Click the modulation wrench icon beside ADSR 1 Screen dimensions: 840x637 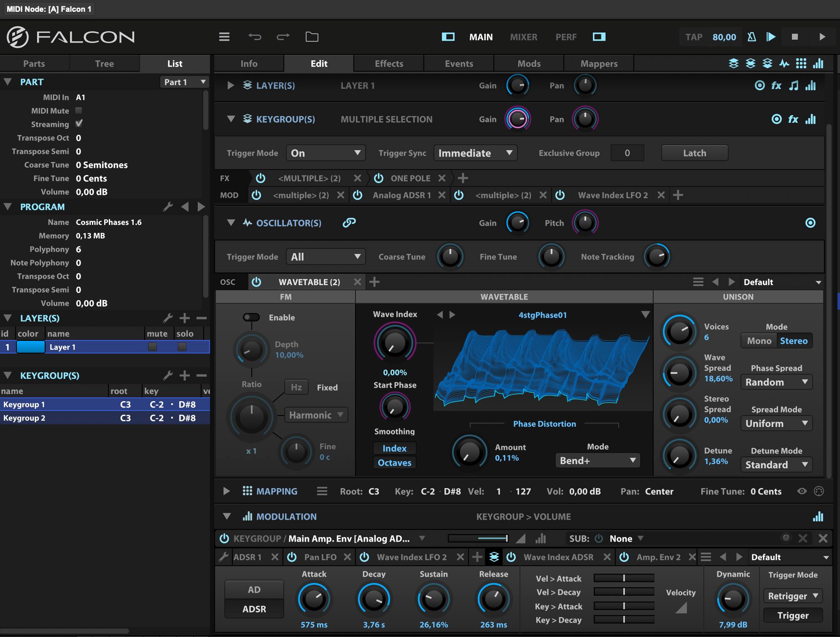tap(223, 557)
